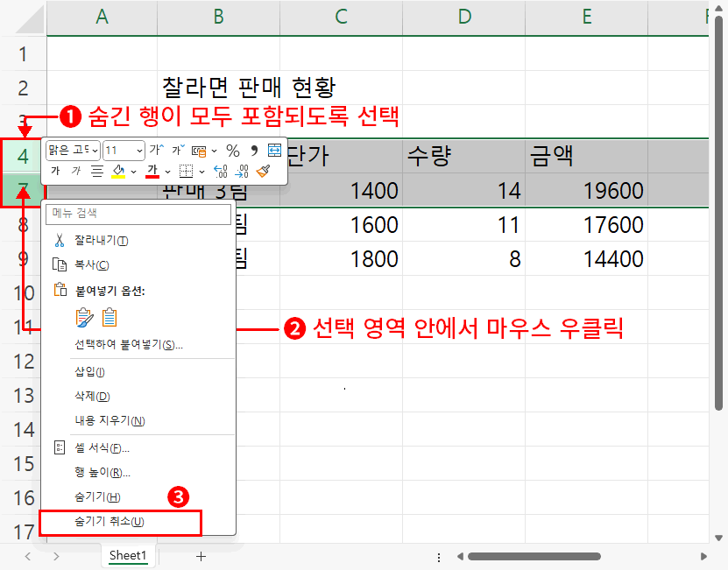Click cell containing 19600
Image resolution: width=728 pixels, height=570 pixels.
tap(586, 190)
